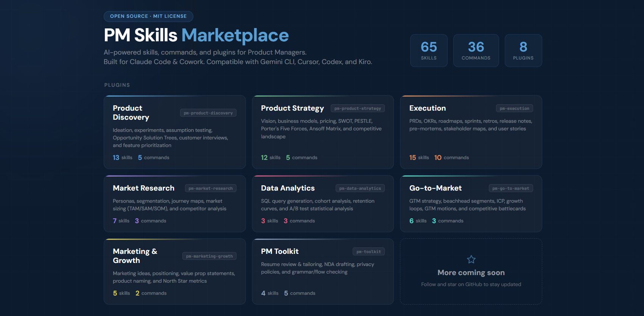Viewport: 644px width, 316px height.
Task: Click the 13 skills count in Product Discovery
Action: 123,158
